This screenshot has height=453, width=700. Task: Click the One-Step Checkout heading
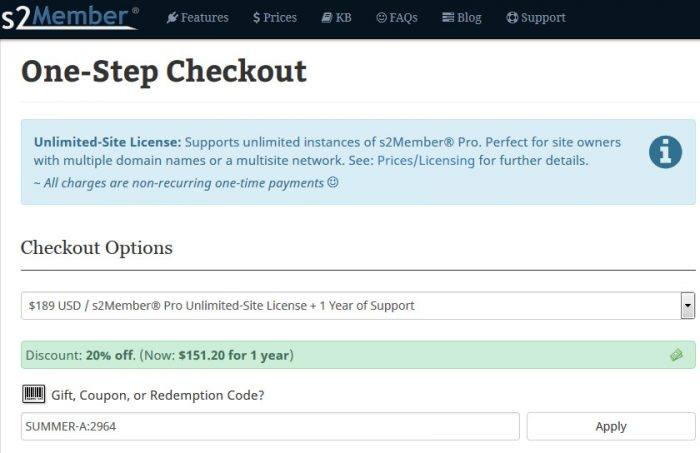click(164, 72)
